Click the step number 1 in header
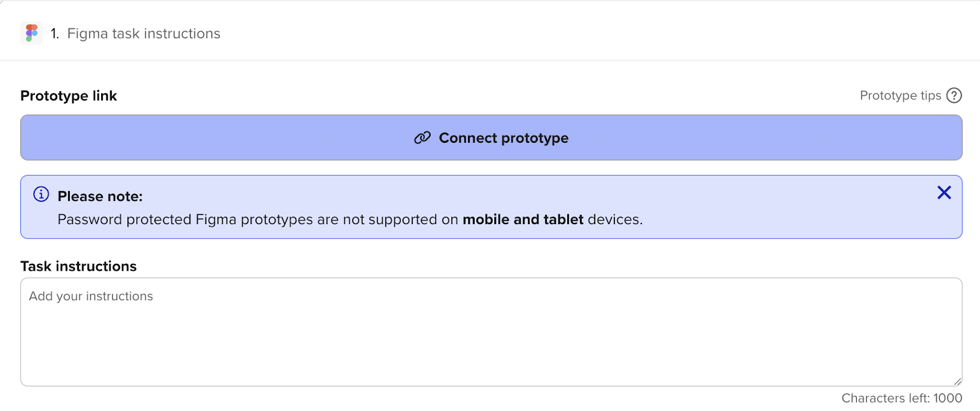 [x=55, y=34]
